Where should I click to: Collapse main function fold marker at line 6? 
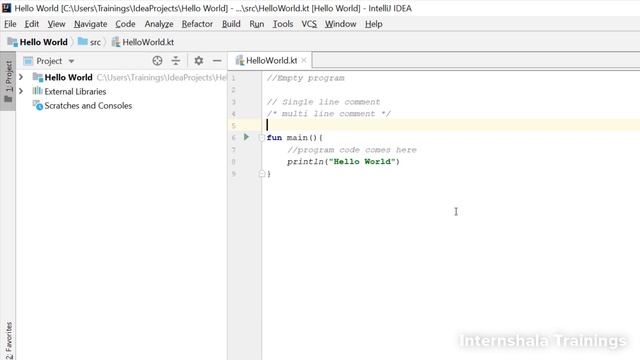click(262, 138)
